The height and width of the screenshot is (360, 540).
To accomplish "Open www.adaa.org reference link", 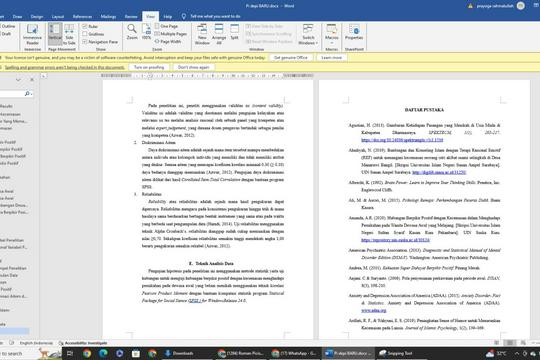I will click(x=374, y=310).
